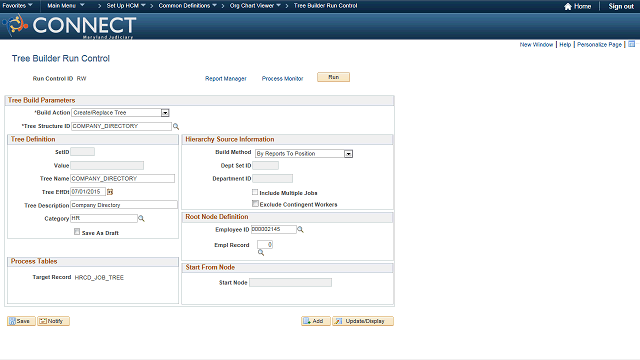The image size is (640, 360).
Task: Click the Notify button
Action: [x=53, y=321]
